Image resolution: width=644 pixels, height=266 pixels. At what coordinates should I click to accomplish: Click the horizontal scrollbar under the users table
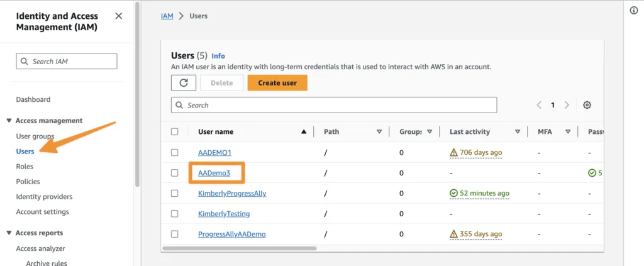tap(240, 248)
